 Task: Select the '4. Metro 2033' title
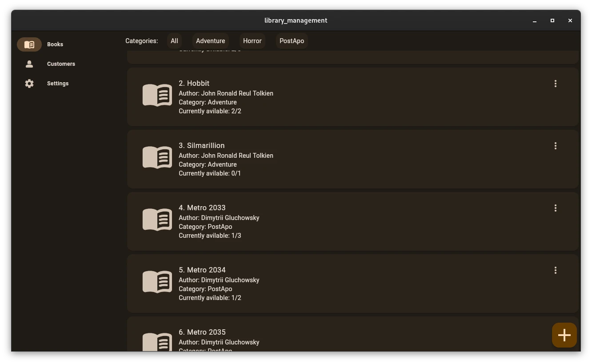pyautogui.click(x=202, y=208)
